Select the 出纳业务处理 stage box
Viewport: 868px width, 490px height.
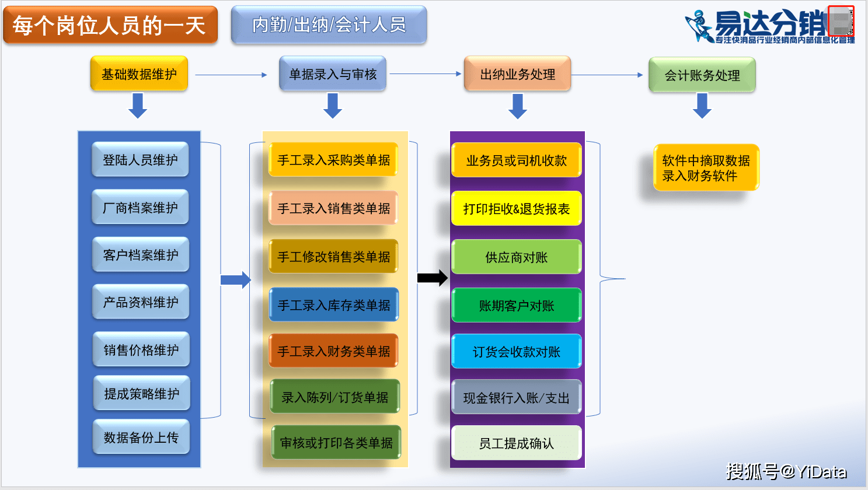[x=517, y=73]
